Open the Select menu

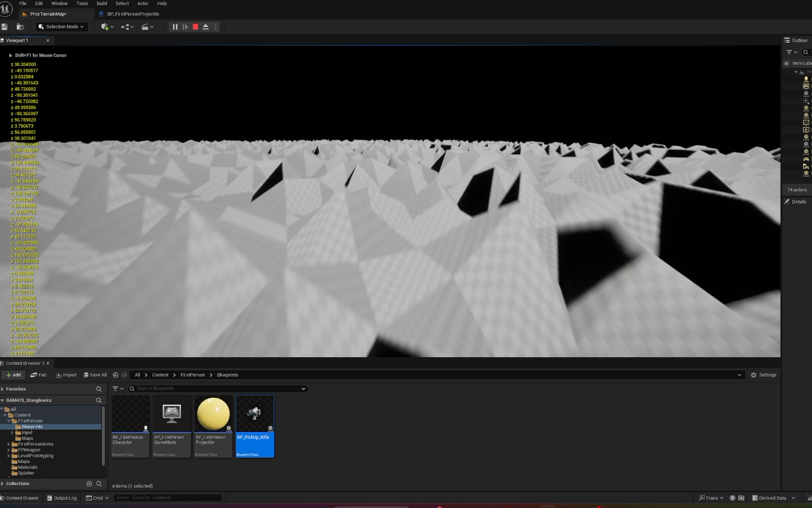point(122,3)
